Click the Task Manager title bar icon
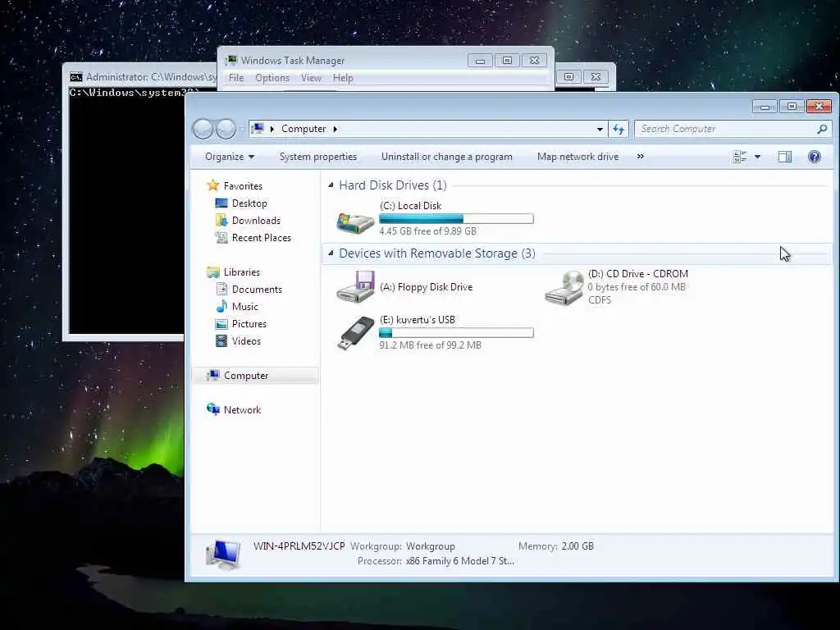Screen dimensions: 840x630 [231, 60]
